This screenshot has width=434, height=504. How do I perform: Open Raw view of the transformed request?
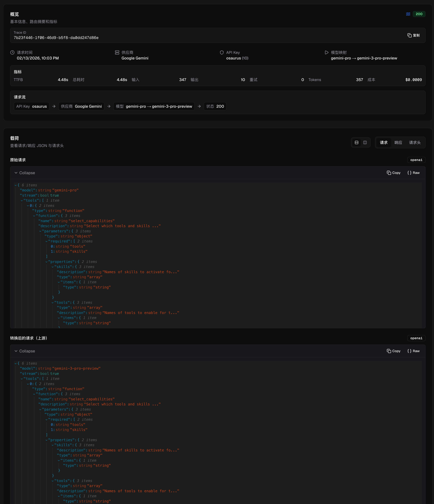coord(413,351)
